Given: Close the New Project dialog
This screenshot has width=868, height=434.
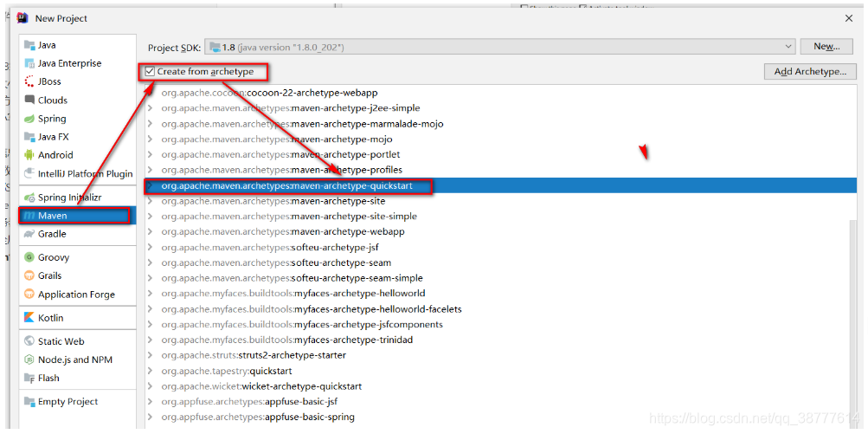Looking at the screenshot, I should click(x=849, y=18).
